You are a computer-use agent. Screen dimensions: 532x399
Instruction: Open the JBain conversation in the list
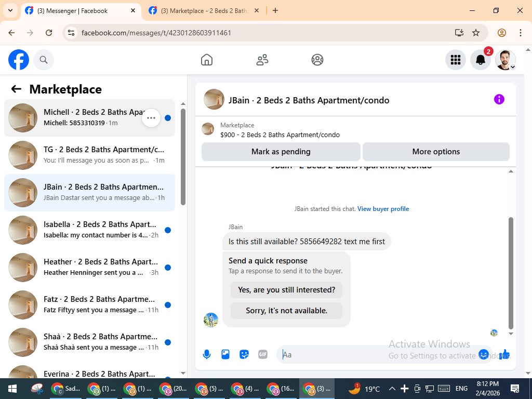coord(89,193)
